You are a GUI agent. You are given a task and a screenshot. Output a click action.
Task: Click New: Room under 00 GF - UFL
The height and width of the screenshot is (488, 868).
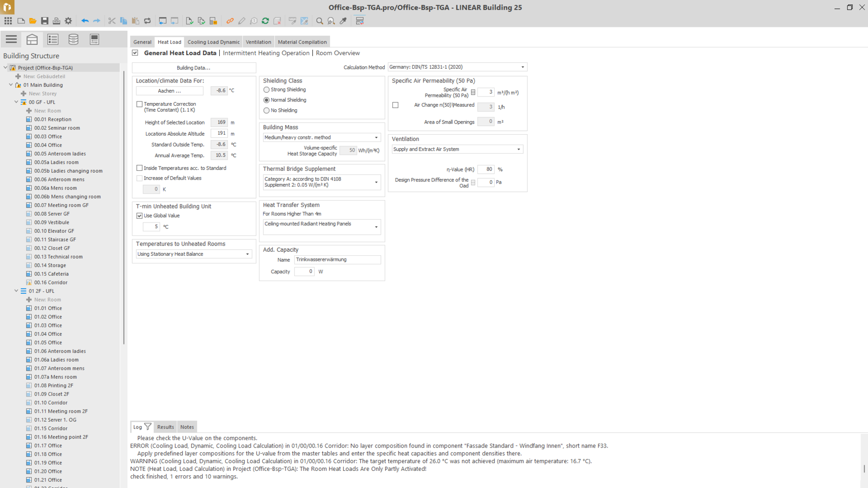click(47, 111)
